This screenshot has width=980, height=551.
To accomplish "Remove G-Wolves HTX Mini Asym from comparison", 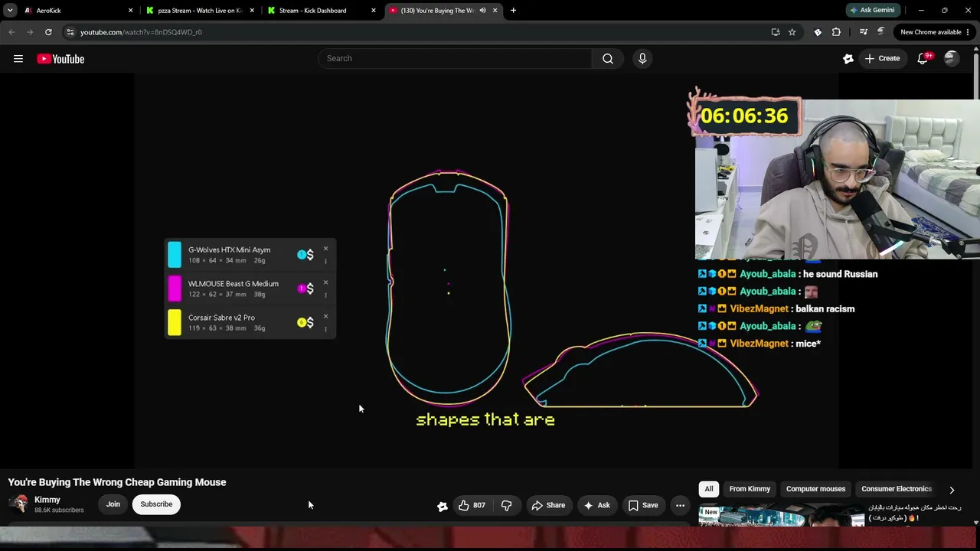I will pos(325,249).
